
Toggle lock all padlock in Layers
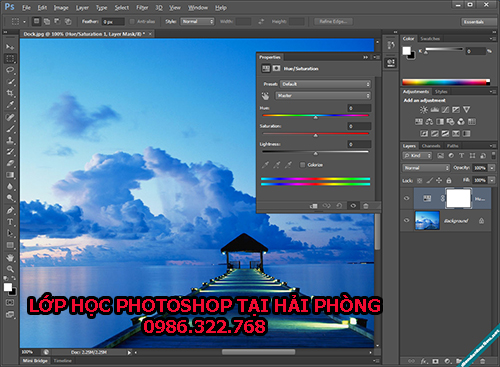(449, 181)
